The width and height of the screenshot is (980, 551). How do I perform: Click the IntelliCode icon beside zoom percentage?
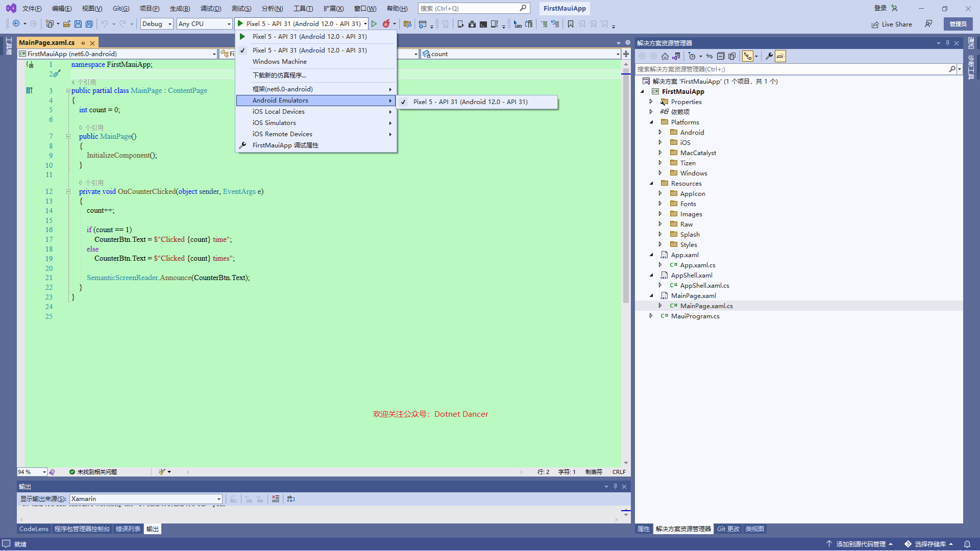[x=52, y=472]
